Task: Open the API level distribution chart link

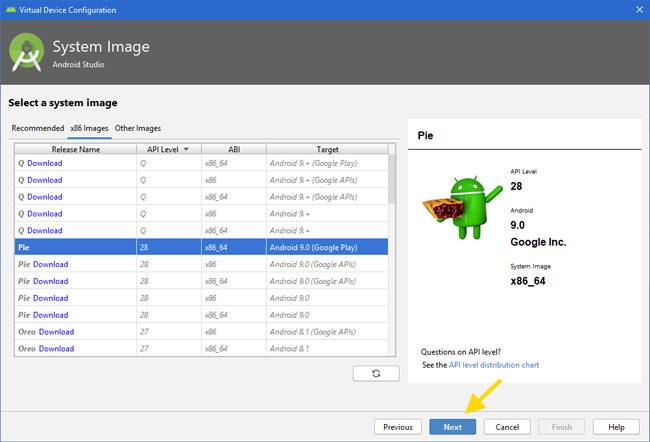Action: click(494, 365)
